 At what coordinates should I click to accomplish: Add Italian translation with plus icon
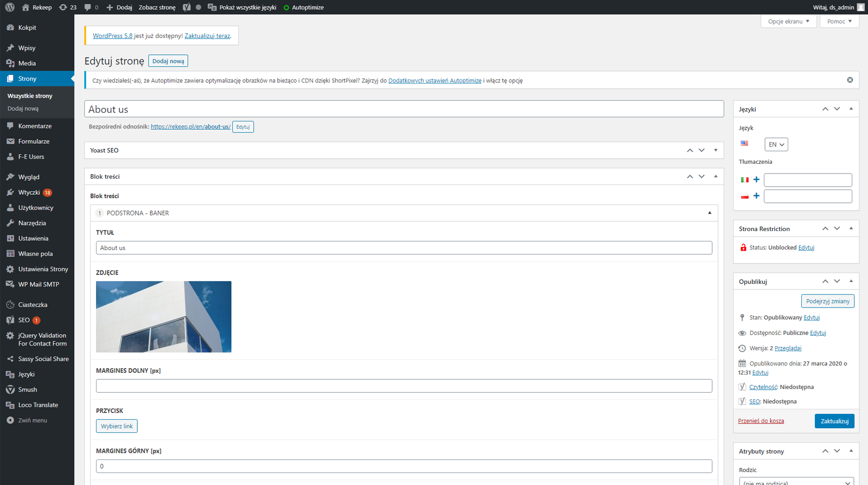[756, 180]
